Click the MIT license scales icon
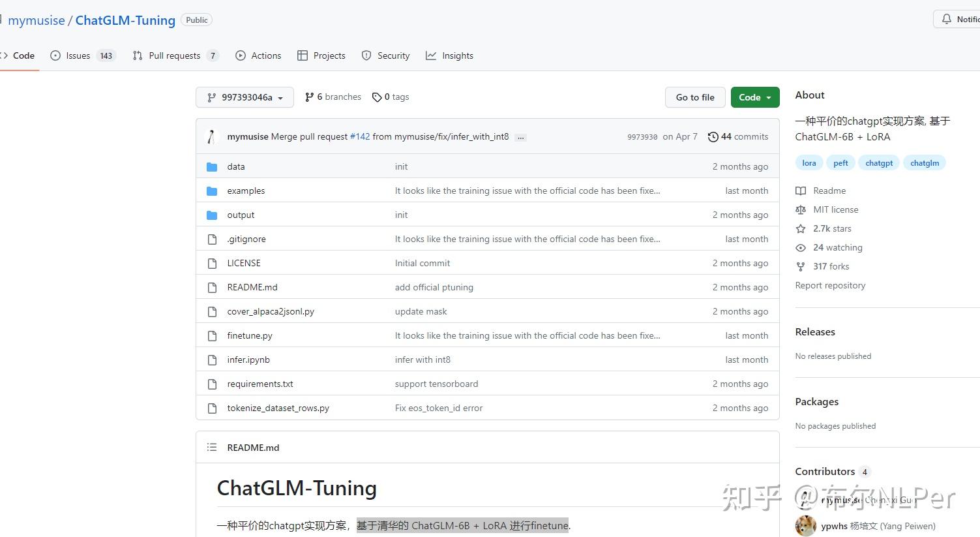This screenshot has height=537, width=980. [x=801, y=209]
